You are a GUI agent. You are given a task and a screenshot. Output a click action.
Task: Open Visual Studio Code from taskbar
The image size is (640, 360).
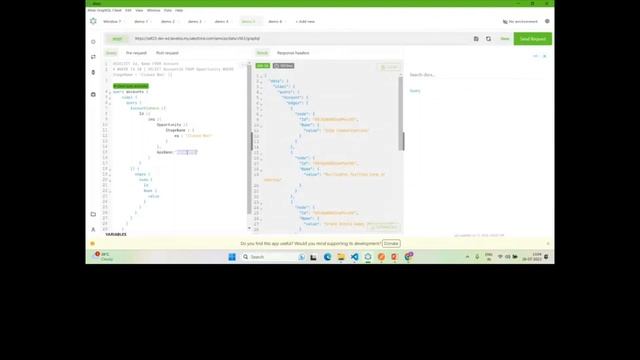point(354,257)
